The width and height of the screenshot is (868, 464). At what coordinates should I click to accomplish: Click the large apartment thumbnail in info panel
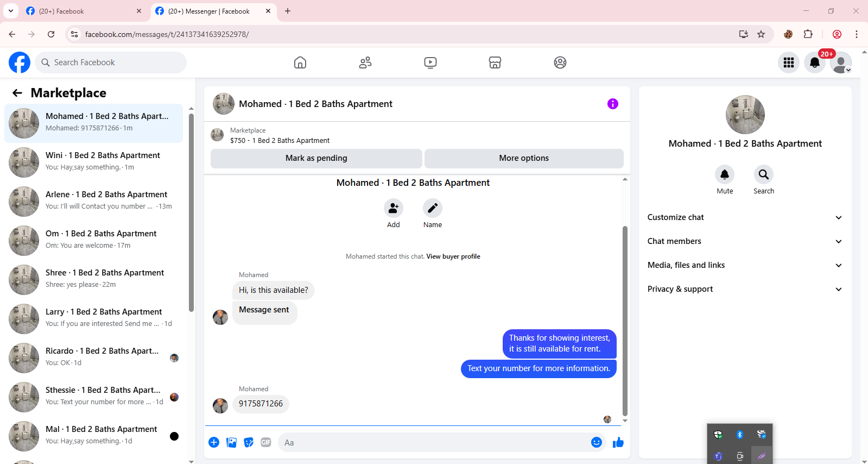pos(745,115)
